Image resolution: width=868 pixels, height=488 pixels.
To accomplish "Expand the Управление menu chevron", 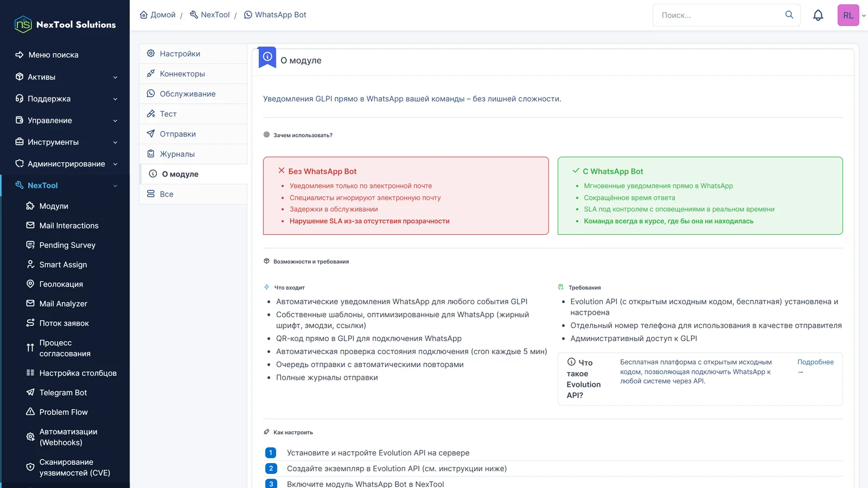I will 115,120.
